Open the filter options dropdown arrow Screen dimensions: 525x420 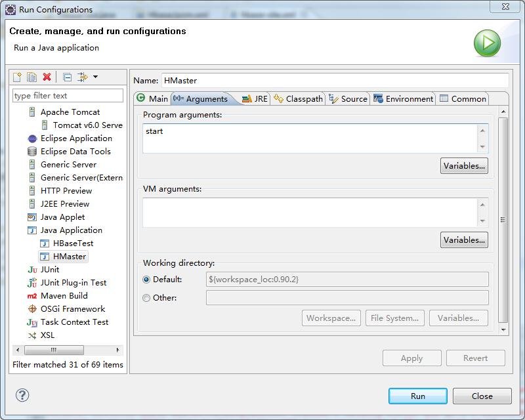click(96, 77)
